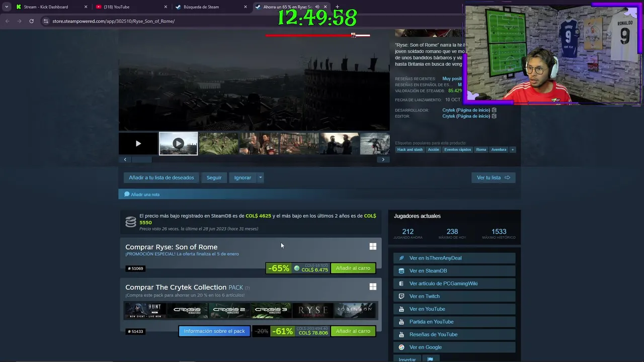
Task: Select the Hack and slash tag
Action: point(410,149)
